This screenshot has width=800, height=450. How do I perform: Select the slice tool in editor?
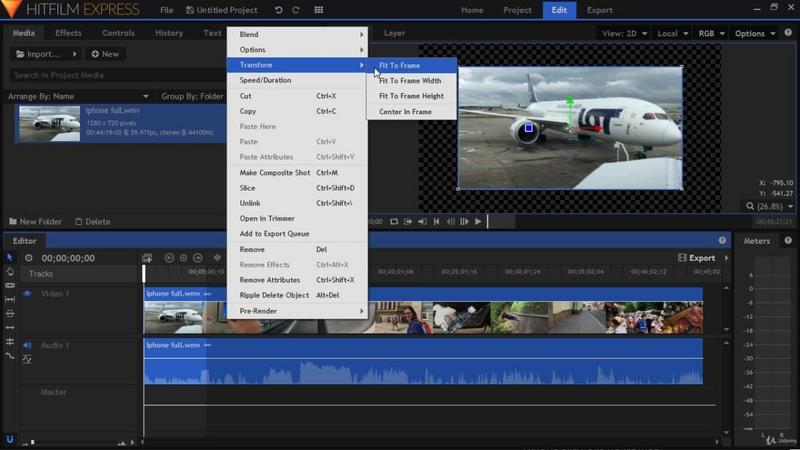10,285
